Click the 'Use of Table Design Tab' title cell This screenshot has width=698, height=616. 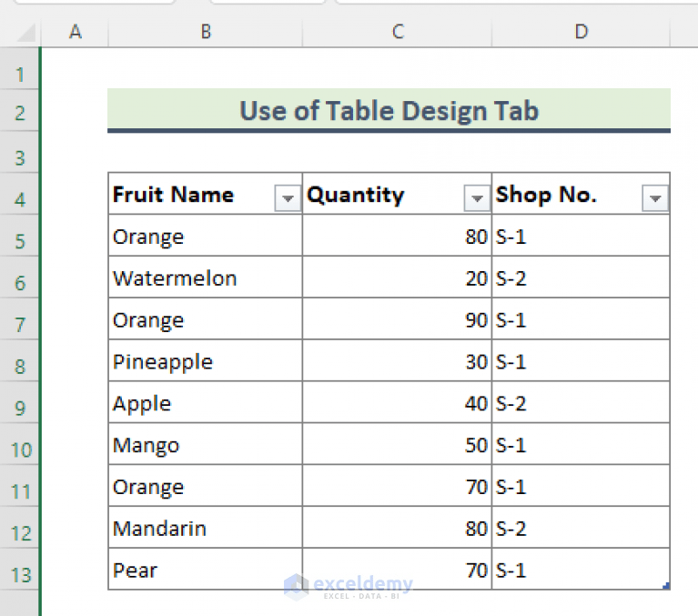pyautogui.click(x=389, y=110)
